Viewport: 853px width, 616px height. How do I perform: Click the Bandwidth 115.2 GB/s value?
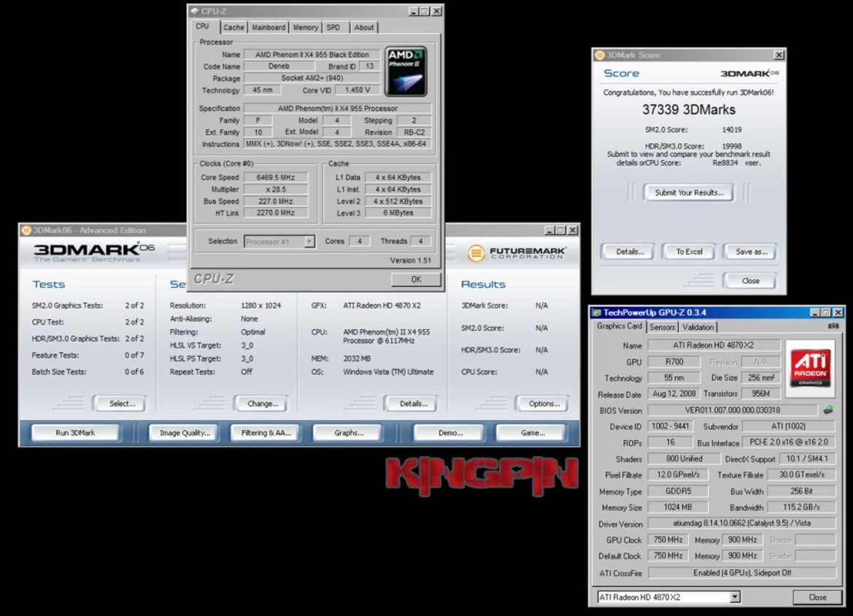click(x=800, y=507)
